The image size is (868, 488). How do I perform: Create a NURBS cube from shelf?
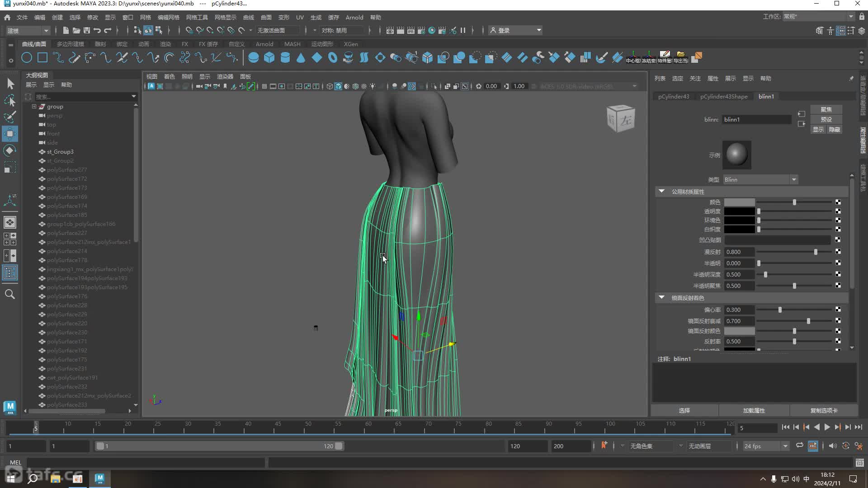(269, 58)
